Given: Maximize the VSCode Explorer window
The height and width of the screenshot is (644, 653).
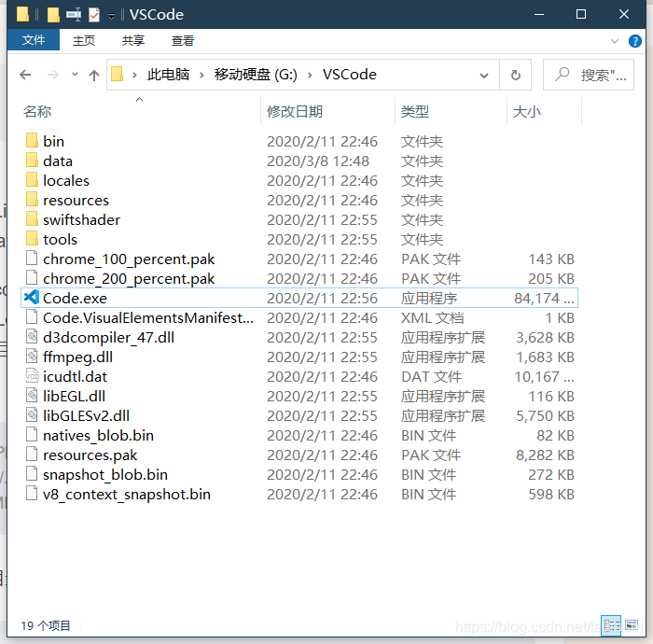Looking at the screenshot, I should click(x=581, y=15).
